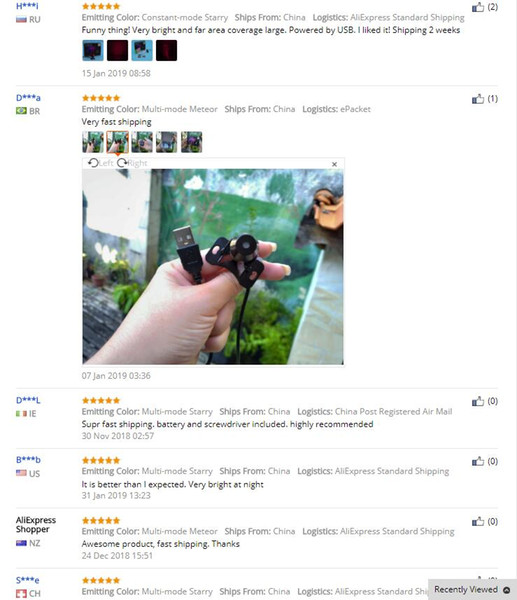Open reviewer B***b's profile name
This screenshot has width=517, height=600.
28,460
